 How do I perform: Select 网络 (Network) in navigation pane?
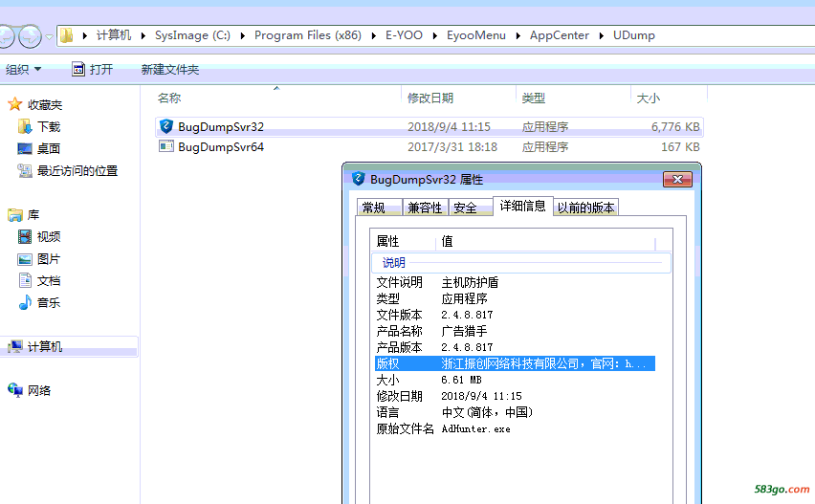click(39, 391)
